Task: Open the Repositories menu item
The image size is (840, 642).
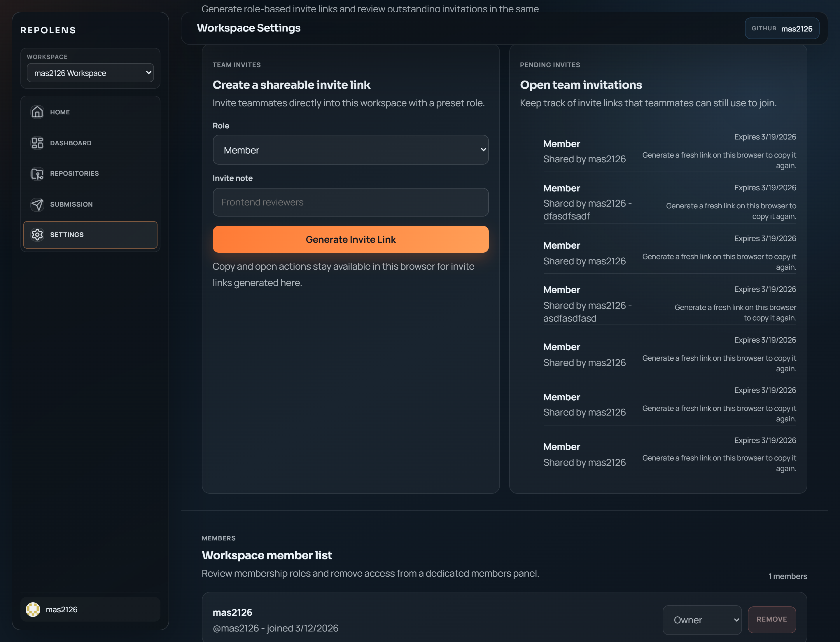Action: click(74, 174)
